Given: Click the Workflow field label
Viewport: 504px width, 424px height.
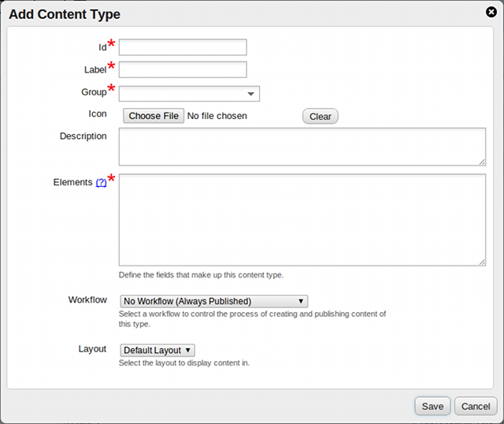Looking at the screenshot, I should pos(87,300).
